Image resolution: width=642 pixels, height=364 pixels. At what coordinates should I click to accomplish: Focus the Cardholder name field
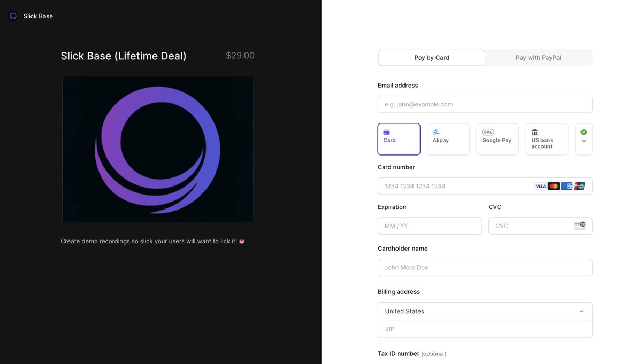(485, 267)
